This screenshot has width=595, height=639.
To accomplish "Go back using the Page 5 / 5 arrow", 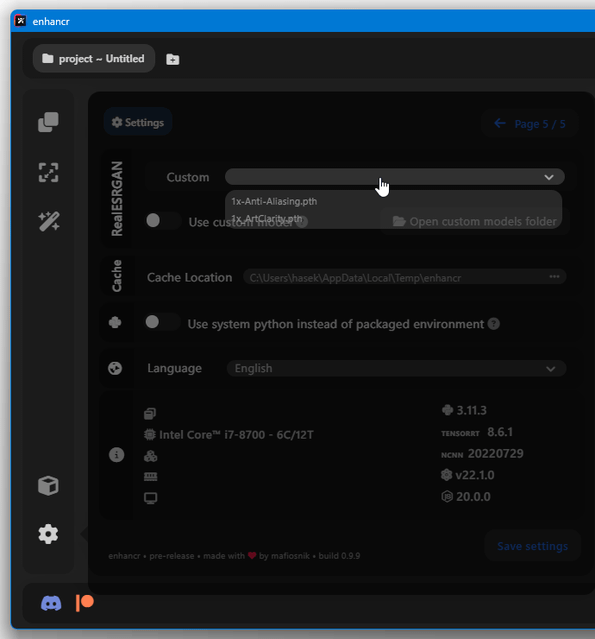I will [x=500, y=123].
